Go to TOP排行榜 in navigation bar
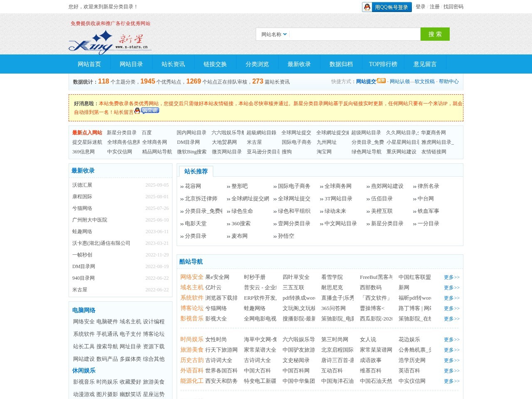532x399 pixels. coord(383,64)
